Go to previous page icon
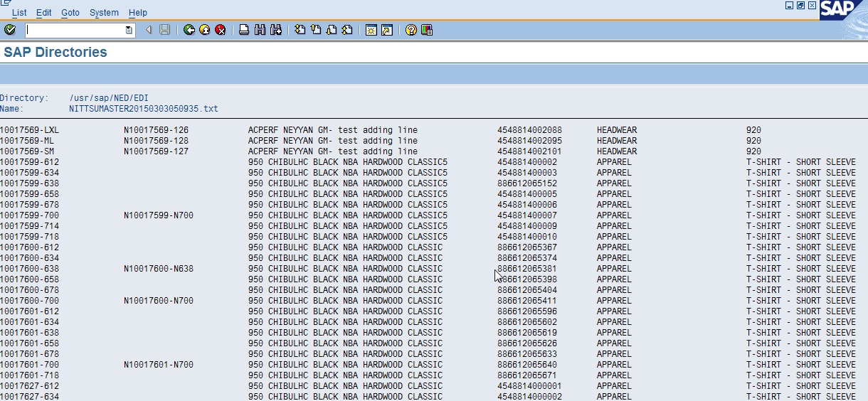 coord(315,30)
